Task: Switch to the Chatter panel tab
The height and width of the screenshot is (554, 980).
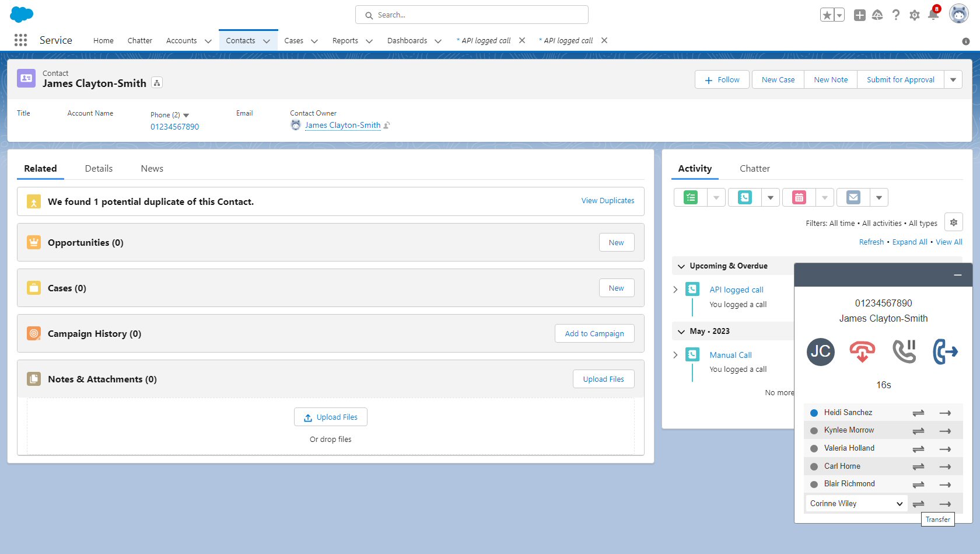Action: tap(755, 168)
